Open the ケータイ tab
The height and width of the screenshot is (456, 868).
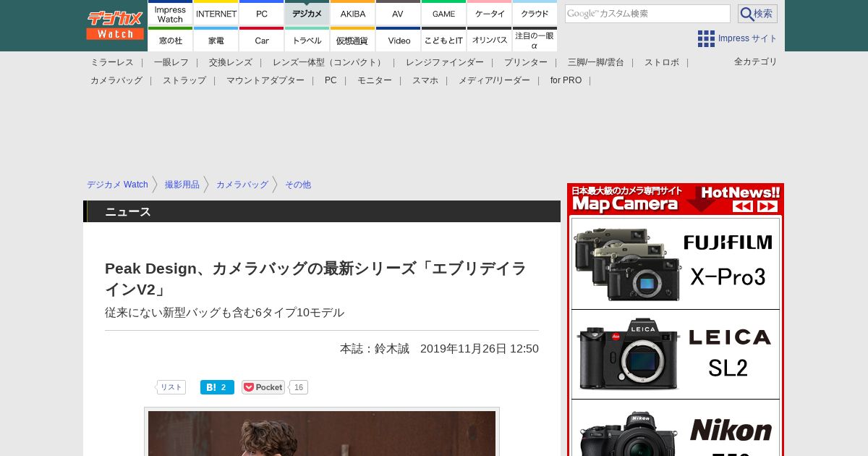point(490,13)
